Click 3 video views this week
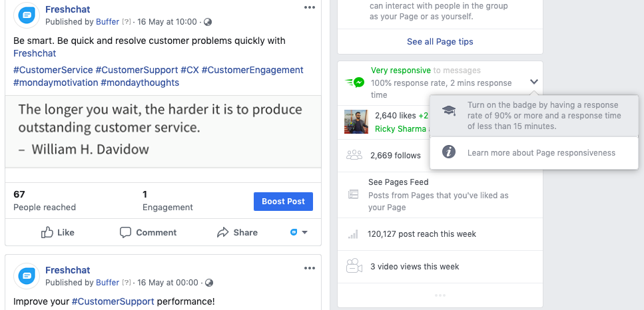644x310 pixels. click(415, 267)
